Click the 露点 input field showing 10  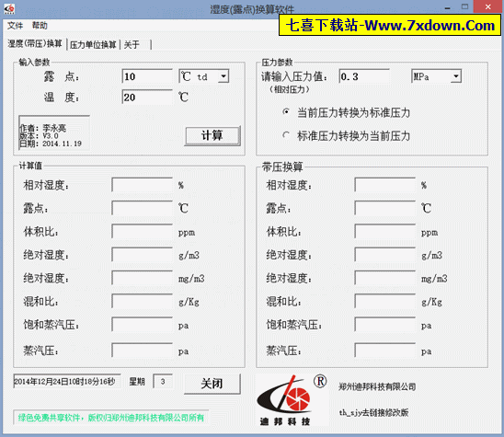tap(147, 76)
